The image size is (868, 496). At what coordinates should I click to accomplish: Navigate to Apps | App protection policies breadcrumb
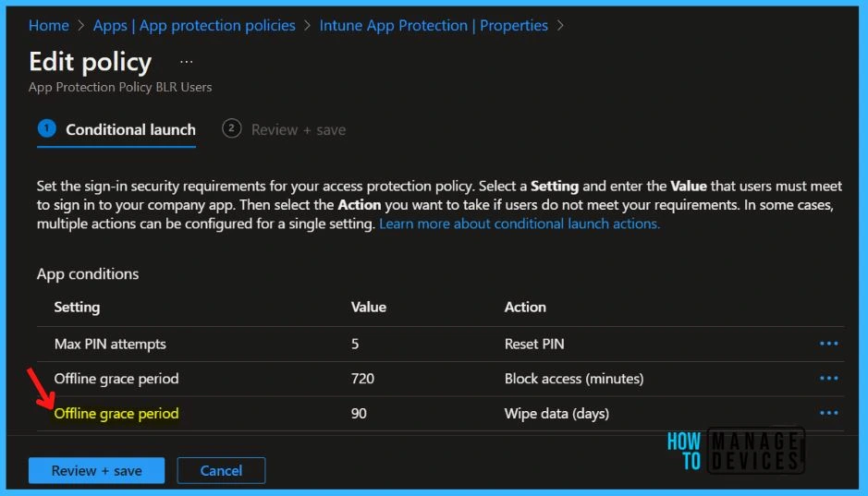(x=194, y=25)
